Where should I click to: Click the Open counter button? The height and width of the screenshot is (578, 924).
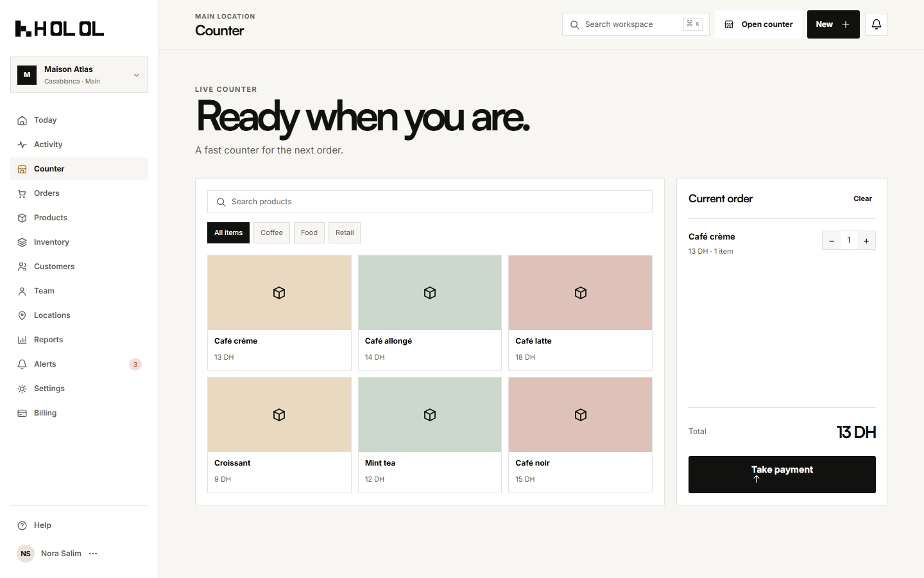click(758, 24)
